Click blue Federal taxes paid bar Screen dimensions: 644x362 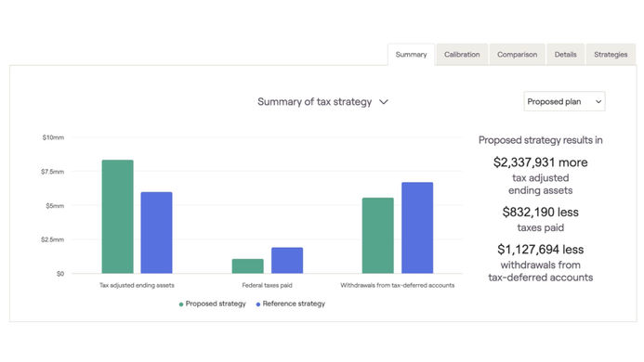coord(287,260)
